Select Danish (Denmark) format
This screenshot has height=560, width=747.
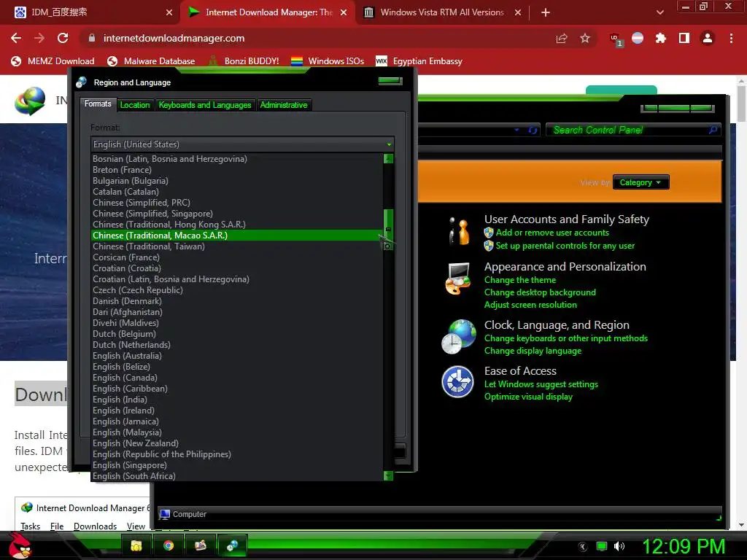tap(237, 301)
